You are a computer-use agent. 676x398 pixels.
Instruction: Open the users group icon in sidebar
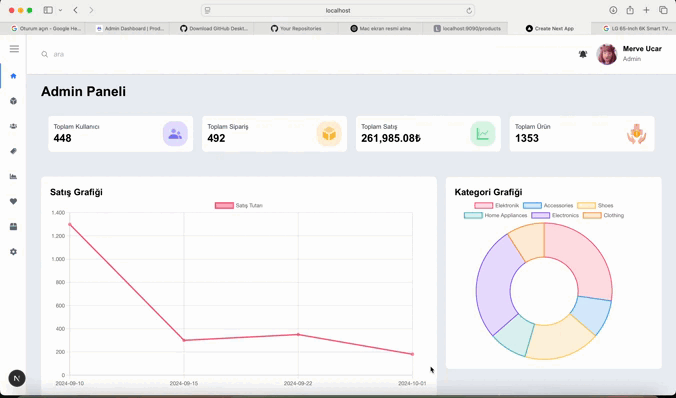13,126
